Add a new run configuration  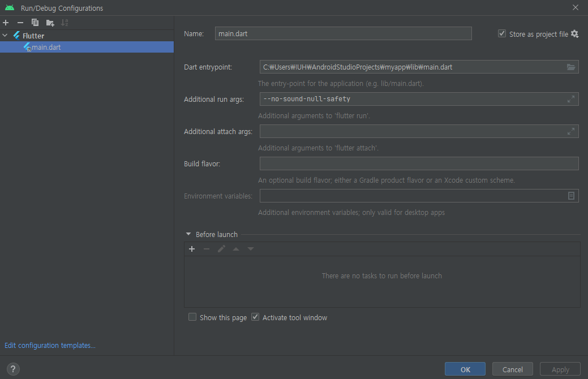(x=6, y=23)
